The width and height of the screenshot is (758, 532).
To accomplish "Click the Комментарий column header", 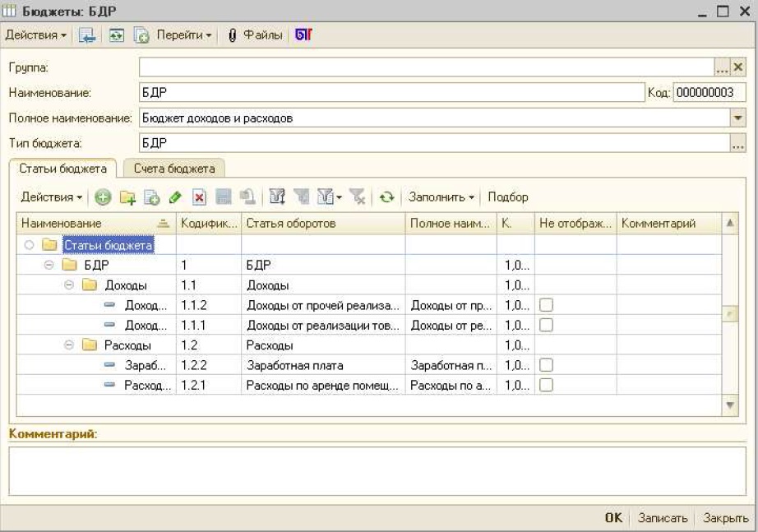I will [669, 224].
